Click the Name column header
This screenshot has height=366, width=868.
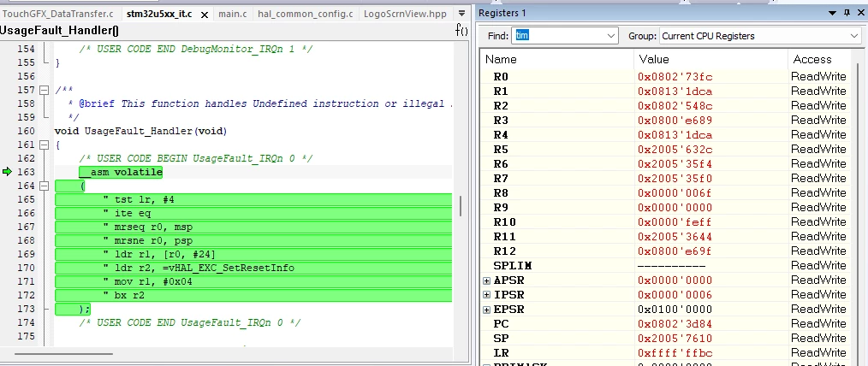[557, 59]
